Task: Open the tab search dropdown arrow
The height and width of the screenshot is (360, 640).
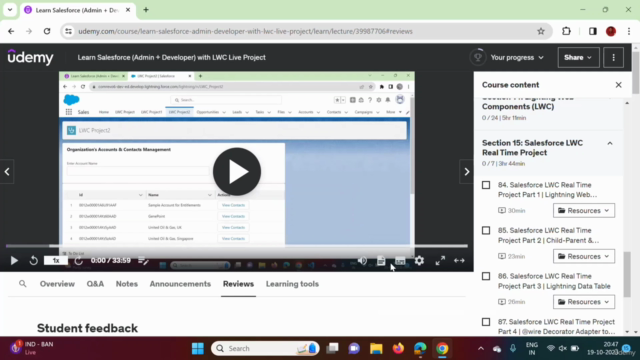Action: pyautogui.click(x=10, y=10)
